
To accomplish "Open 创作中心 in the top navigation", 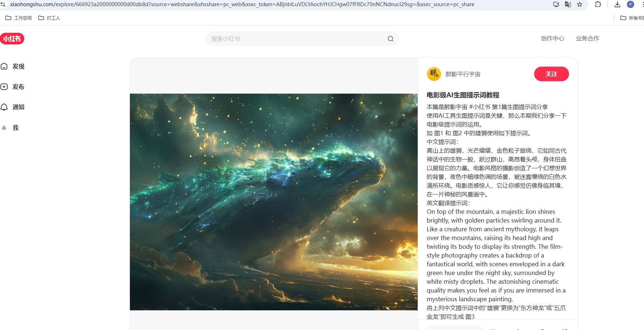I will [552, 39].
